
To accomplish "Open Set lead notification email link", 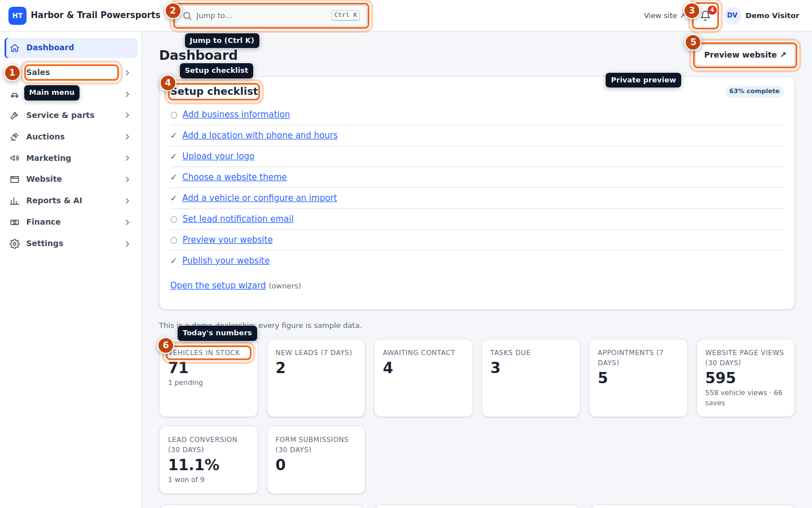I will 238,218.
